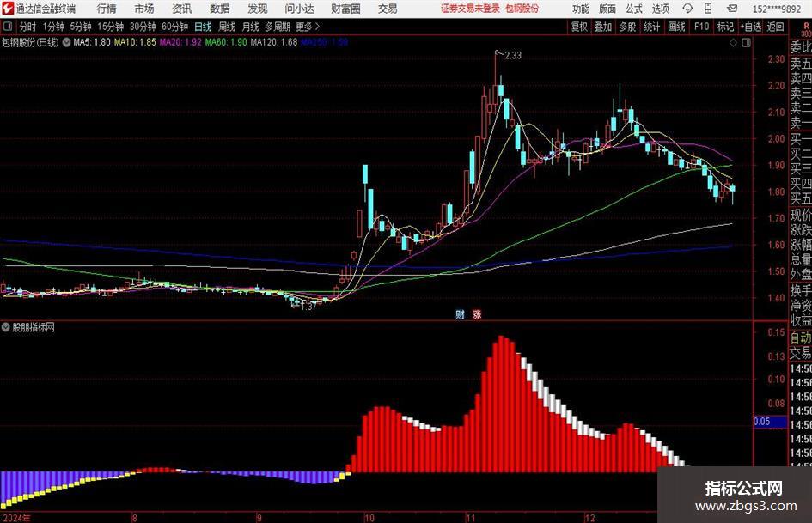The image size is (812, 523).
Task: Click the 返回 back button
Action: (x=775, y=27)
